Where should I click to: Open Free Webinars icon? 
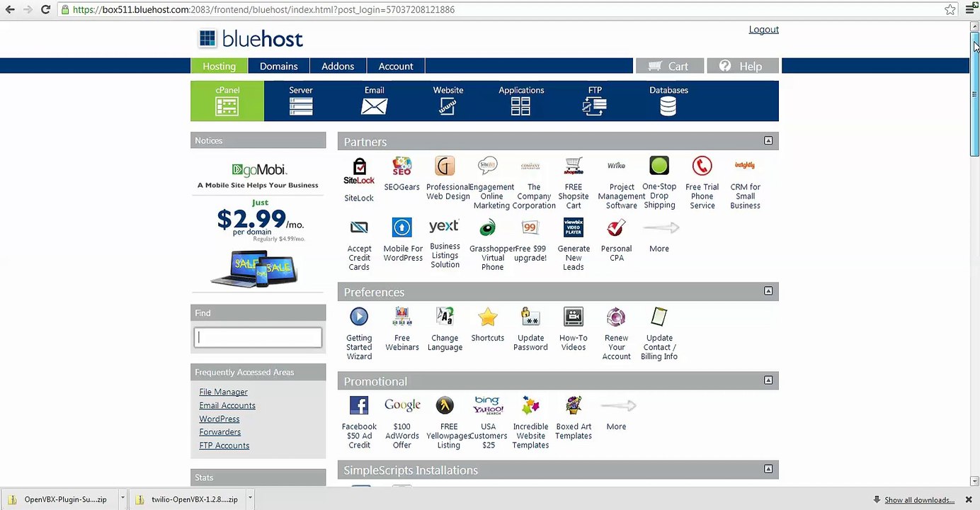(401, 317)
